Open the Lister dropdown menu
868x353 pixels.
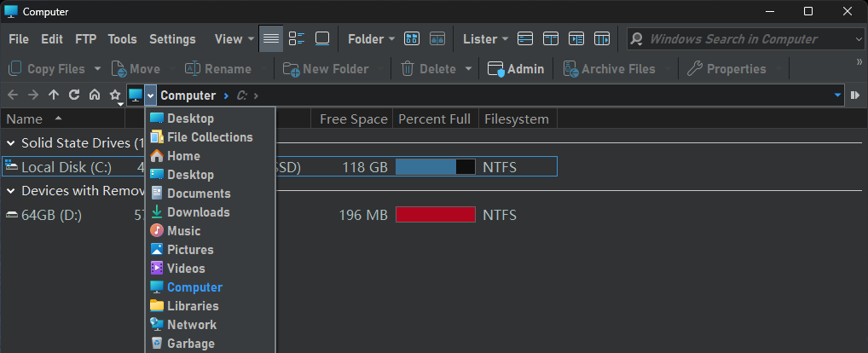coord(485,39)
